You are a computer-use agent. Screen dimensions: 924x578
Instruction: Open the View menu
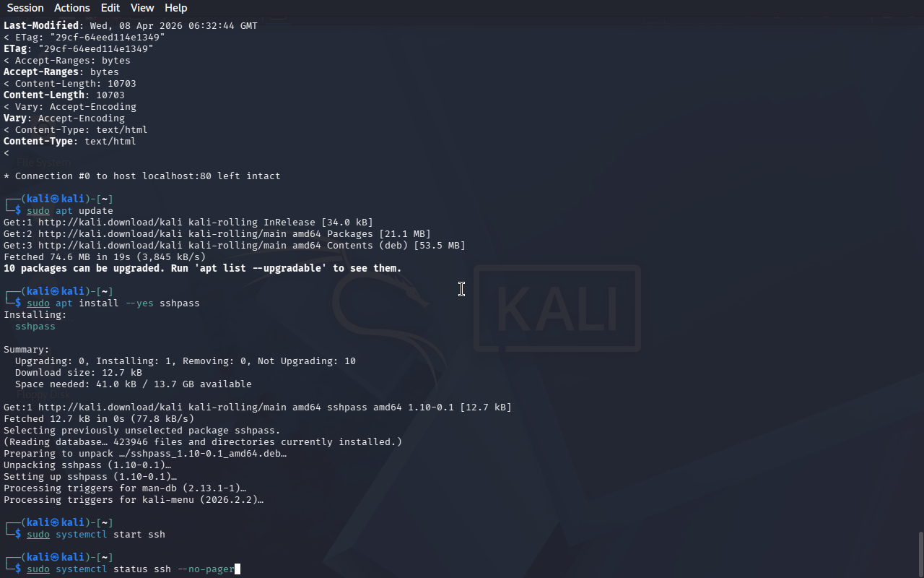[x=142, y=8]
